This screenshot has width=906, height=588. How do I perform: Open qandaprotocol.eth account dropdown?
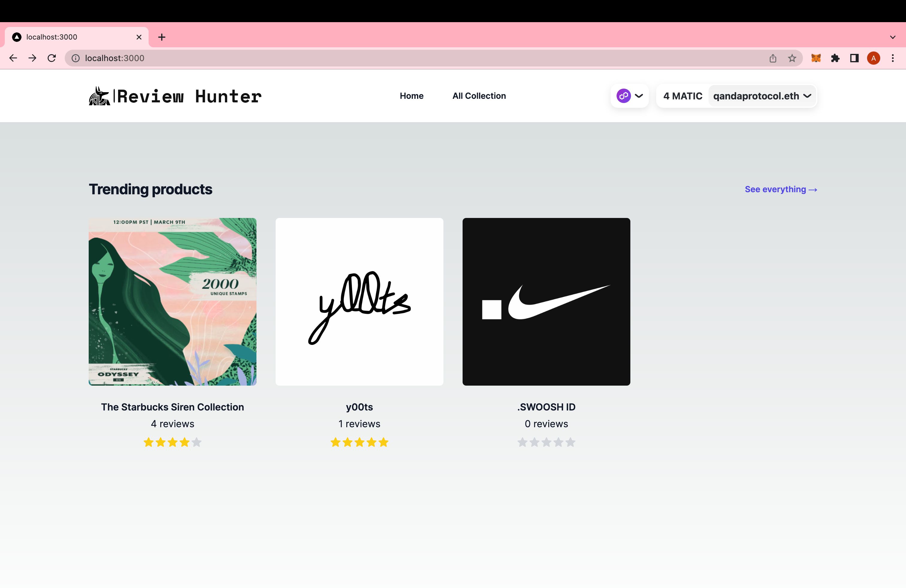[762, 96]
